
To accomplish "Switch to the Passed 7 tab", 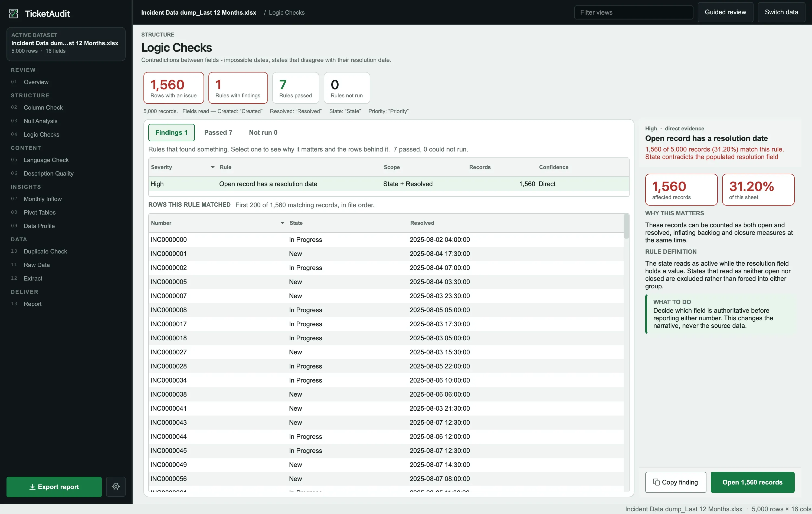I will pyautogui.click(x=218, y=133).
